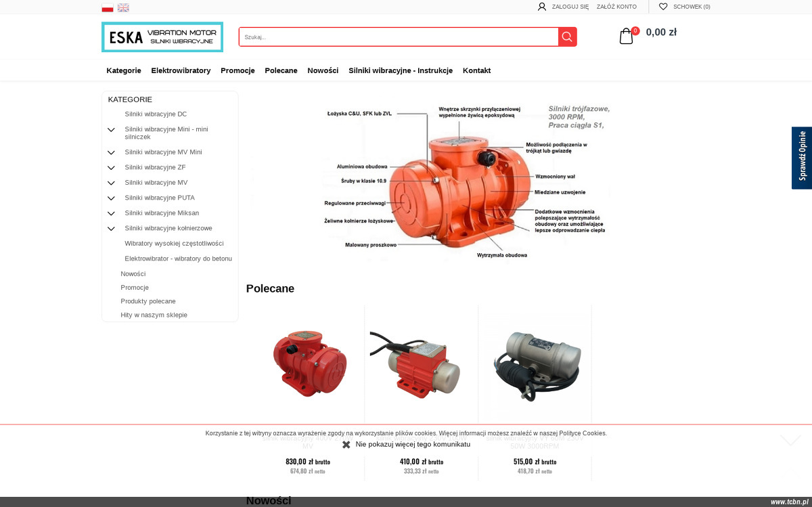
Task: Dismiss cookie notice with X icon
Action: pyautogui.click(x=346, y=445)
